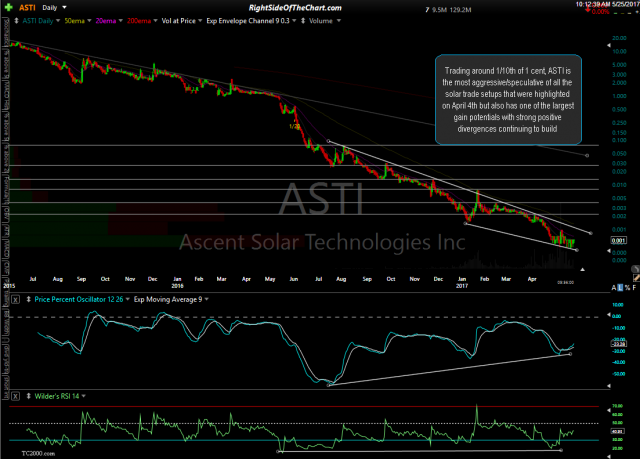Click the PPO current value label
The image size is (640, 459).
pyautogui.click(x=618, y=344)
